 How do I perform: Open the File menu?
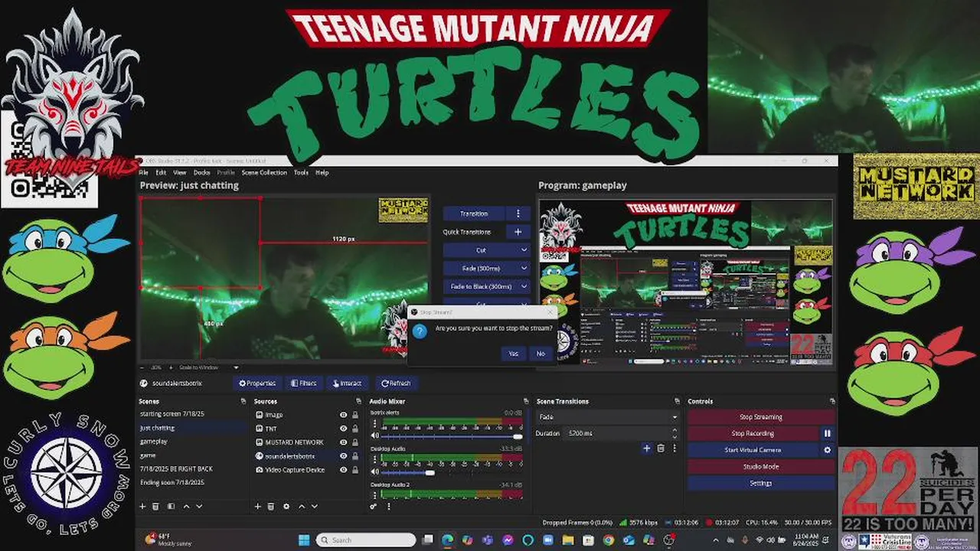coord(143,172)
